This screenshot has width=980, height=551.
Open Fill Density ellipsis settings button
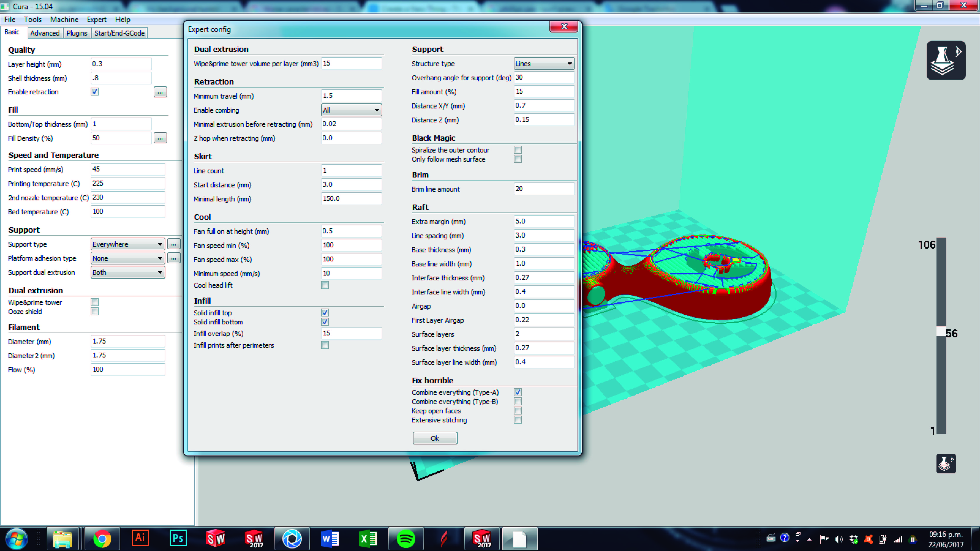click(x=160, y=138)
